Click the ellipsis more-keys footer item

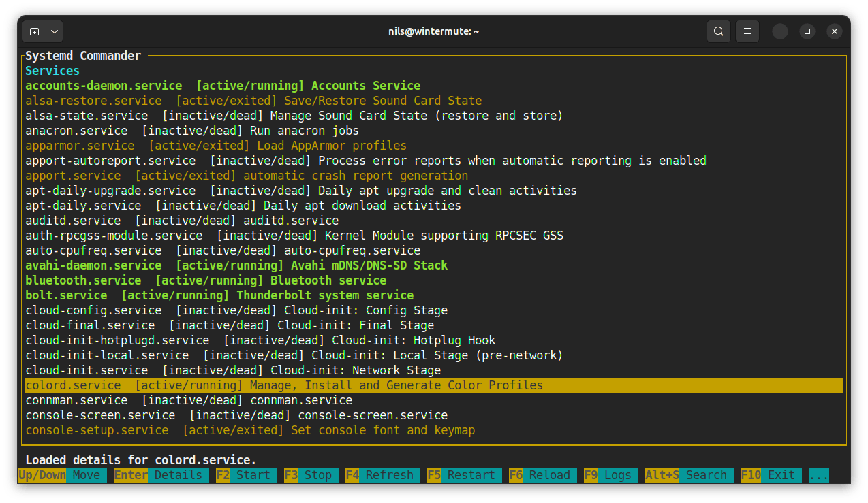coord(819,475)
